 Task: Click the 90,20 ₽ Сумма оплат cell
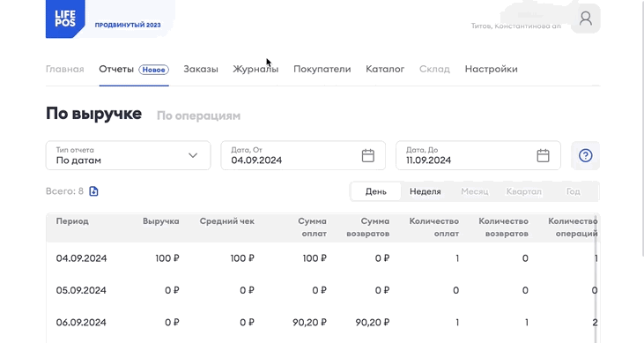point(310,323)
